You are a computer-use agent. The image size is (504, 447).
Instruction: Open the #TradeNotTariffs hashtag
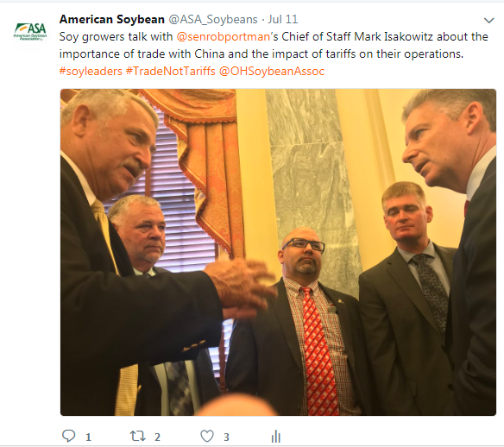pyautogui.click(x=170, y=71)
